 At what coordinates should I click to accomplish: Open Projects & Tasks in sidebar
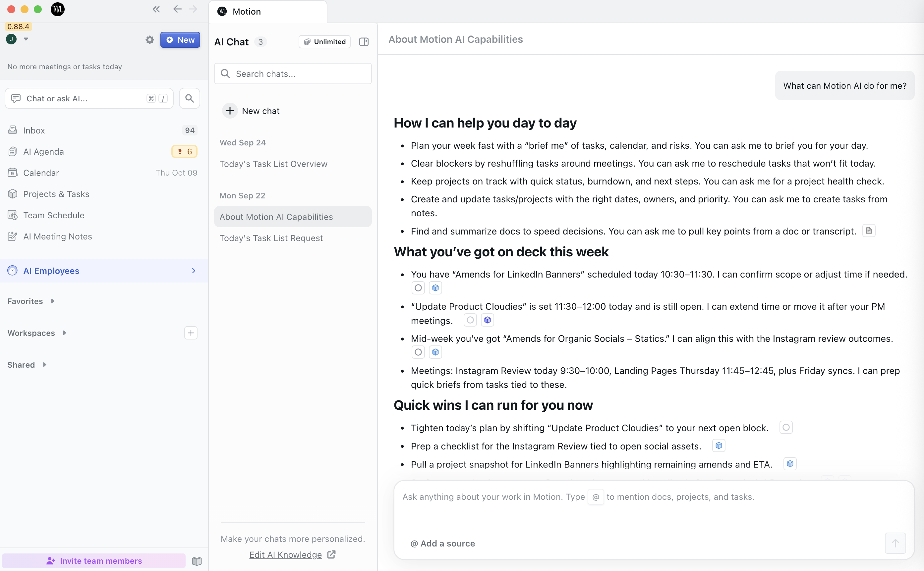(x=56, y=194)
